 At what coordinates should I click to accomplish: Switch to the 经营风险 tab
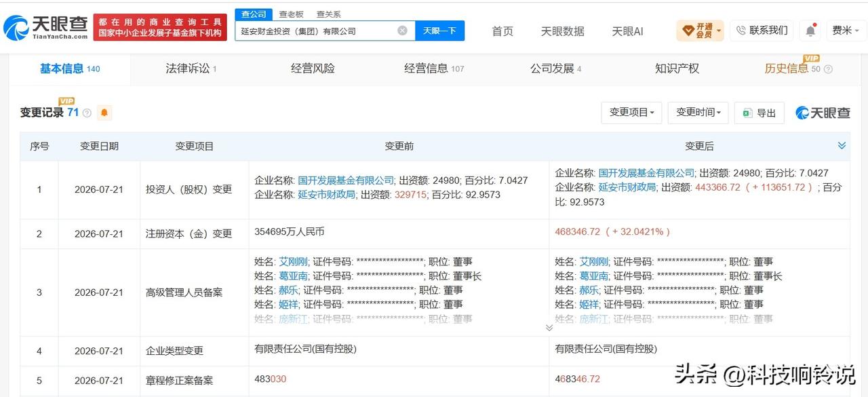[x=313, y=69]
